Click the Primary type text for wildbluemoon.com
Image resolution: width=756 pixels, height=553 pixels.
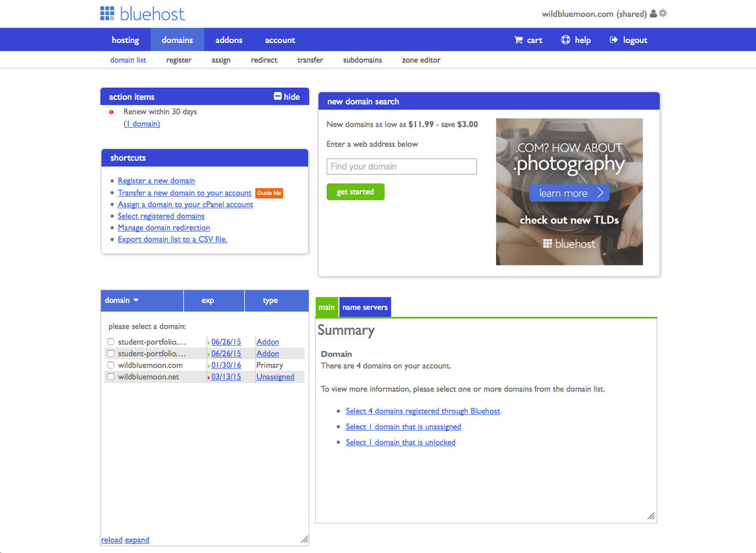270,365
